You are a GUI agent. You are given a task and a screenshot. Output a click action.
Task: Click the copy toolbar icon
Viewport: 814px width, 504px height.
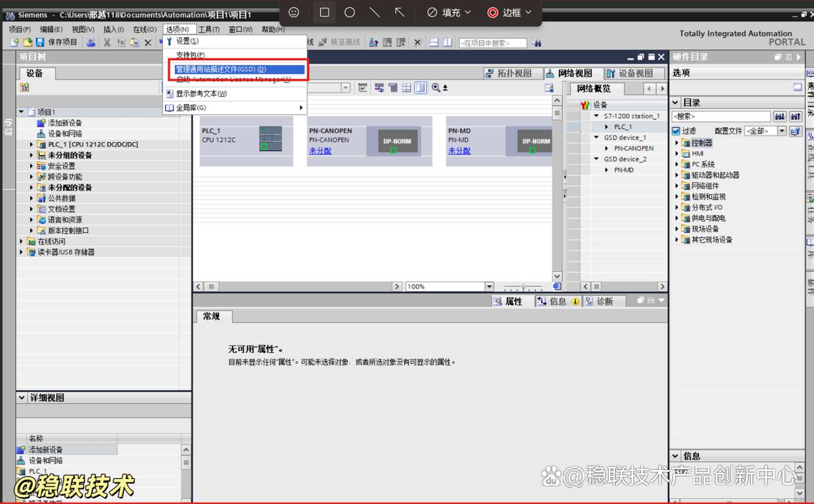[x=121, y=43]
